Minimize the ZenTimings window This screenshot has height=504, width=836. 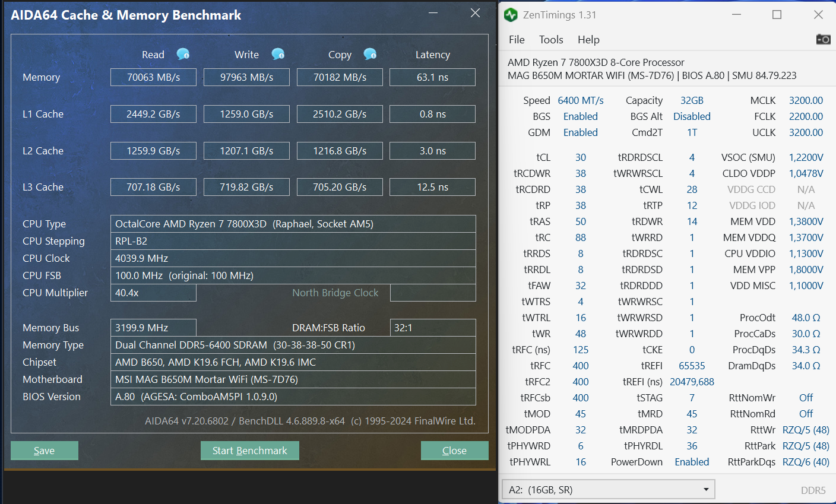[737, 15]
